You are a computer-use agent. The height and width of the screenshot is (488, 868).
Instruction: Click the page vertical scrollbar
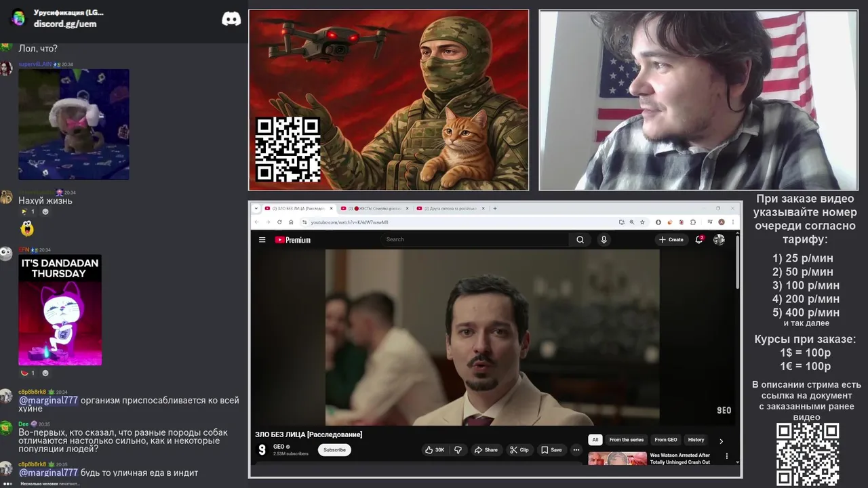click(x=737, y=261)
